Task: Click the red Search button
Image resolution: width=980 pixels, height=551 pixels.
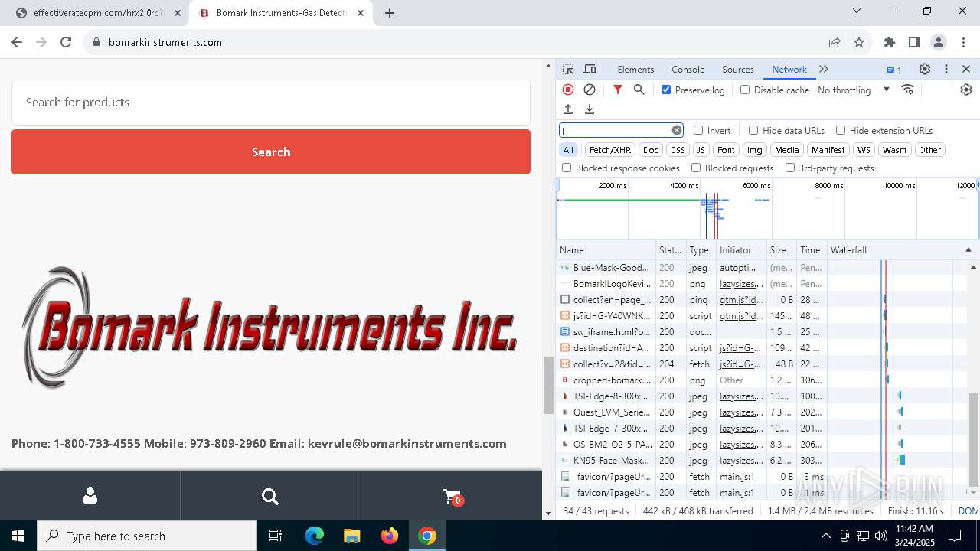Action: tap(271, 152)
